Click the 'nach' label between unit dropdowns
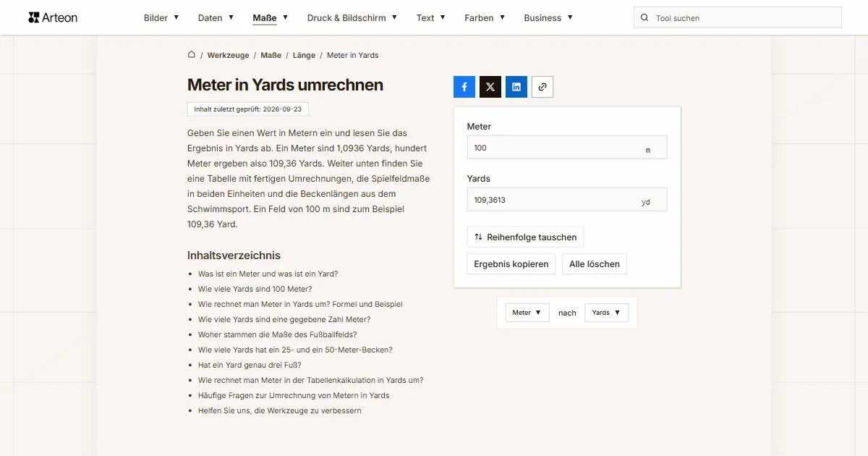The image size is (868, 456). (567, 313)
